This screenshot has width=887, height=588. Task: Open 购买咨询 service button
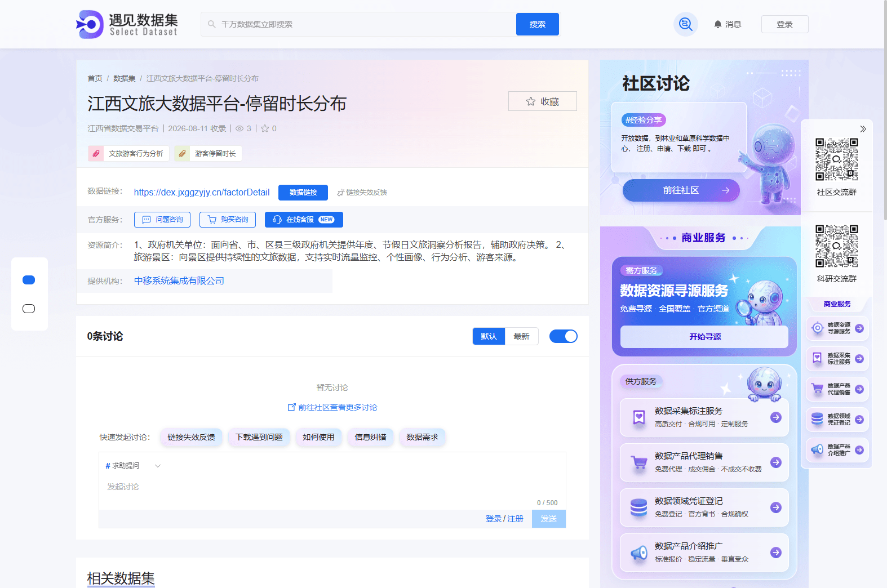(228, 220)
